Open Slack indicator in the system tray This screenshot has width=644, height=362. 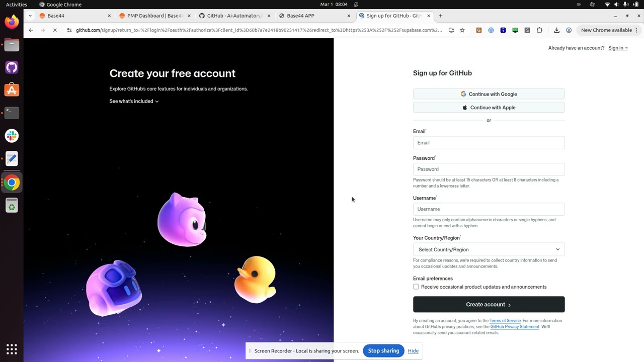[x=593, y=5]
